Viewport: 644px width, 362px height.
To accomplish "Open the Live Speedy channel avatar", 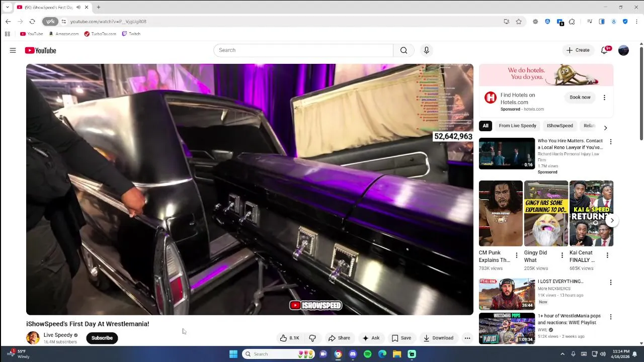I will click(33, 338).
